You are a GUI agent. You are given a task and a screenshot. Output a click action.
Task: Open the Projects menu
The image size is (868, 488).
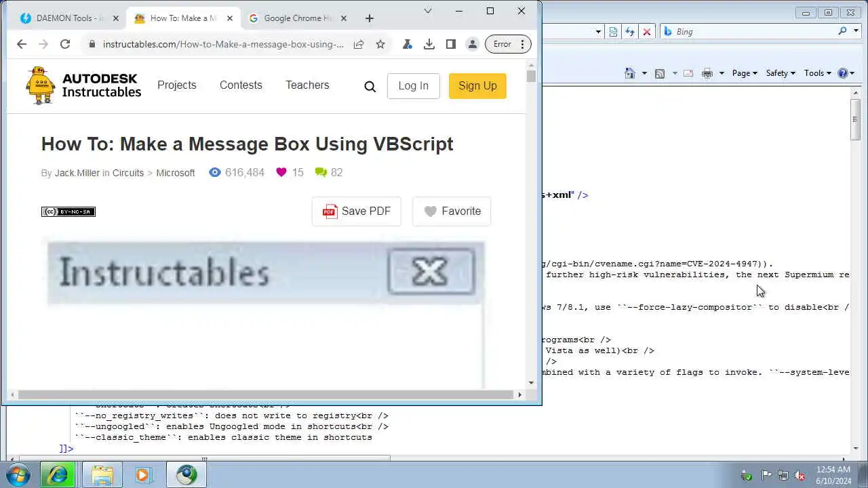[177, 85]
